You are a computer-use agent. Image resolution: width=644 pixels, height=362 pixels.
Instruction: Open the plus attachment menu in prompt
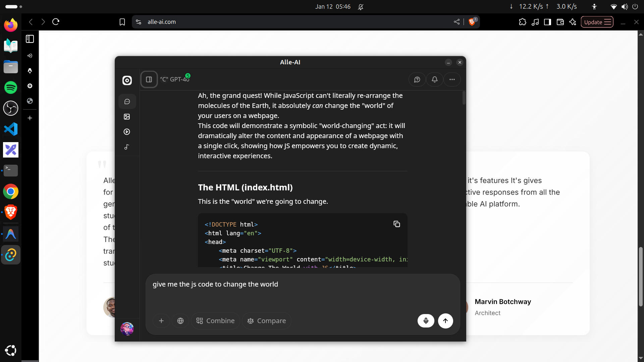(161, 321)
